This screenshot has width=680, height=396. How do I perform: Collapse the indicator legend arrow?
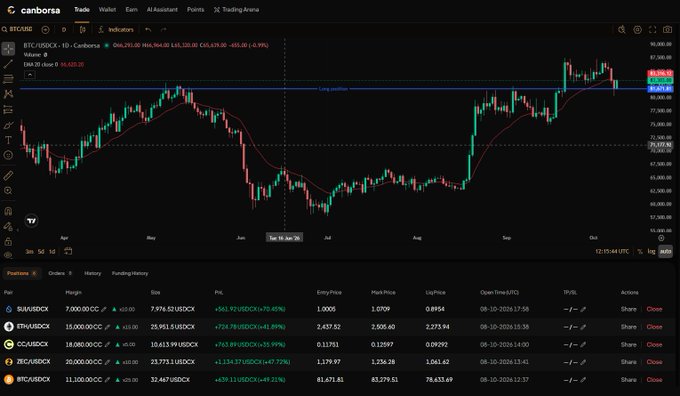coord(29,75)
